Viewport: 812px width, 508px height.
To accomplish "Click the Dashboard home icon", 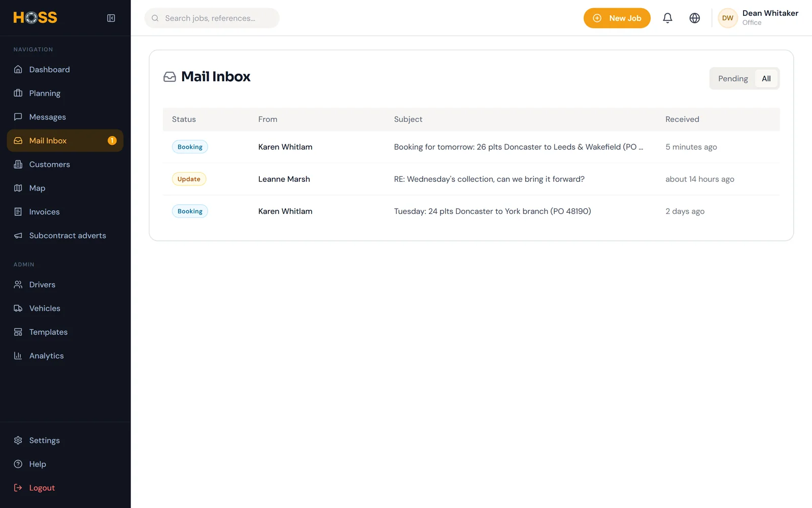I will click(x=18, y=70).
